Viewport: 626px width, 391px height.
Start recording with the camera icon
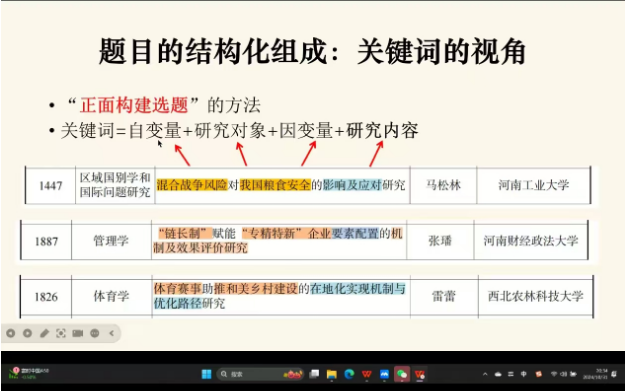(x=77, y=333)
